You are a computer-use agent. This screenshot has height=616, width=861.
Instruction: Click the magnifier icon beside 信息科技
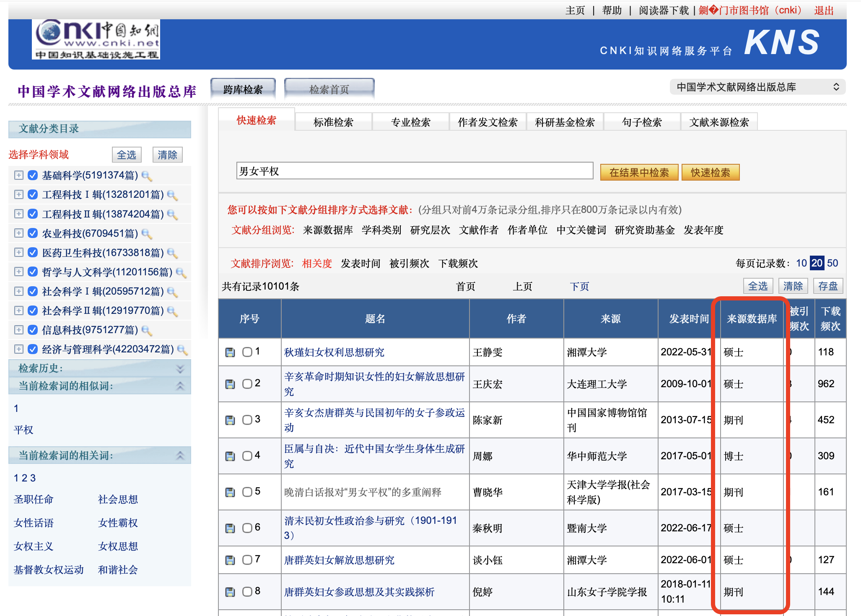147,331
